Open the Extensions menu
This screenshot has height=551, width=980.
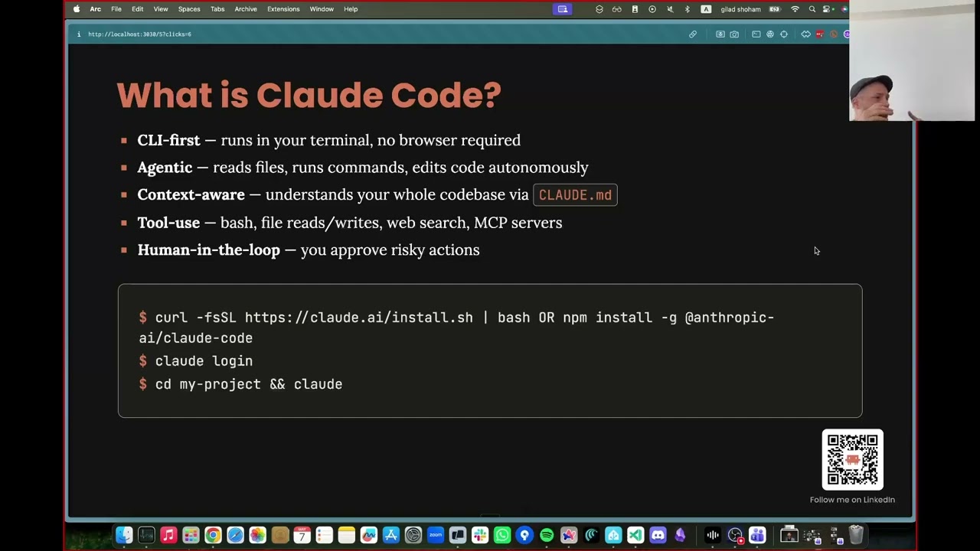coord(283,9)
